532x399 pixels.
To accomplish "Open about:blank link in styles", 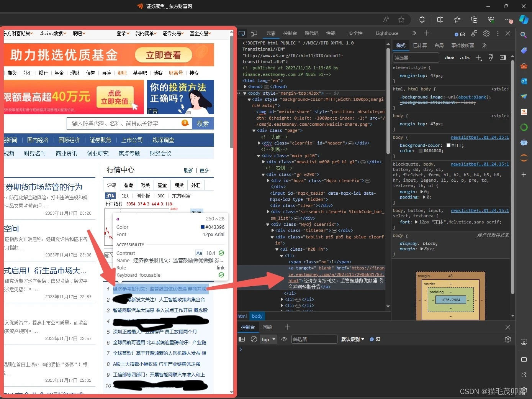I will pos(472,97).
